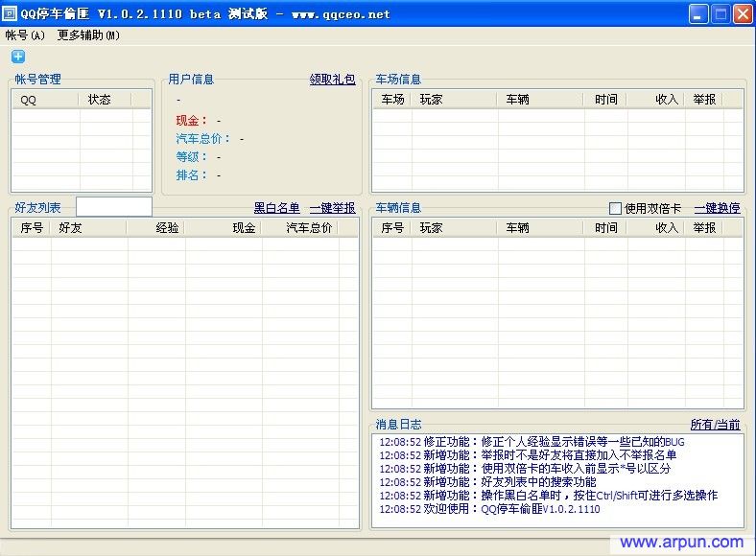This screenshot has width=756, height=556.
Task: Click the 时间 column header in 车场信息
Action: 604,100
